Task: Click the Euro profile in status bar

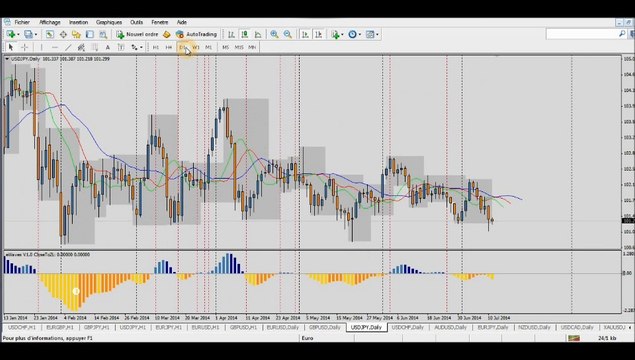Action: click(x=307, y=338)
